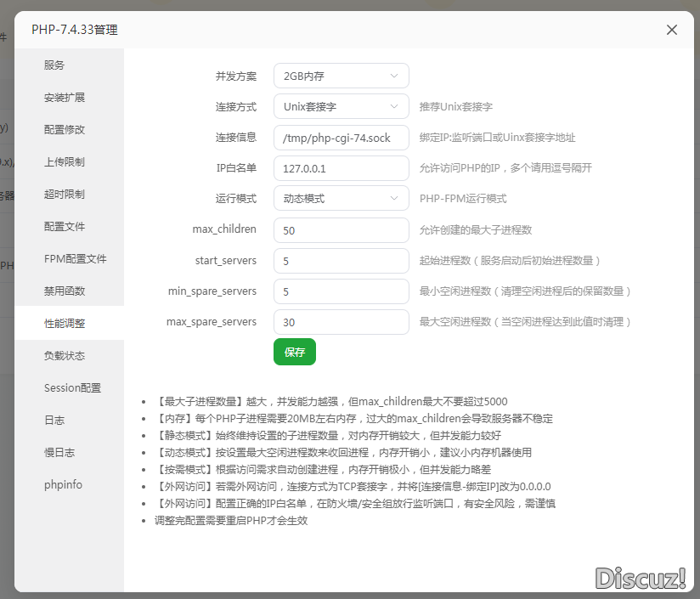Switch to the 配置修改 tab

[65, 130]
